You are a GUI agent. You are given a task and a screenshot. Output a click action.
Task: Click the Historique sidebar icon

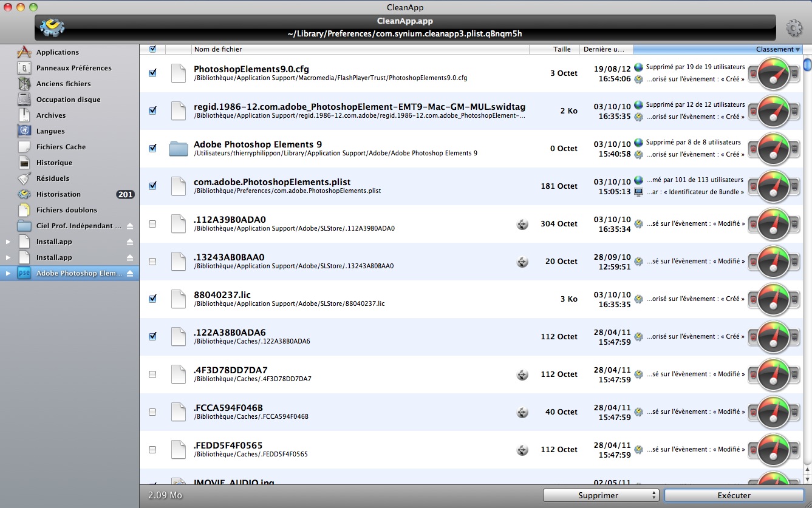[x=24, y=163]
